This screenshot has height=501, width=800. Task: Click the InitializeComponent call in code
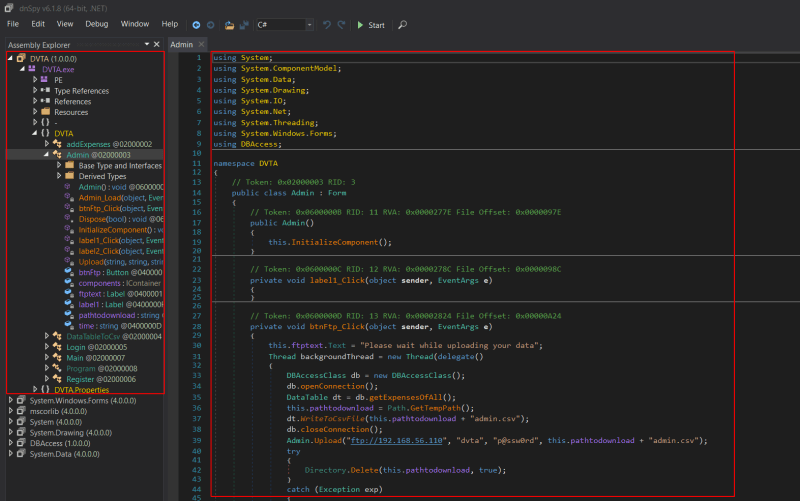(x=335, y=242)
